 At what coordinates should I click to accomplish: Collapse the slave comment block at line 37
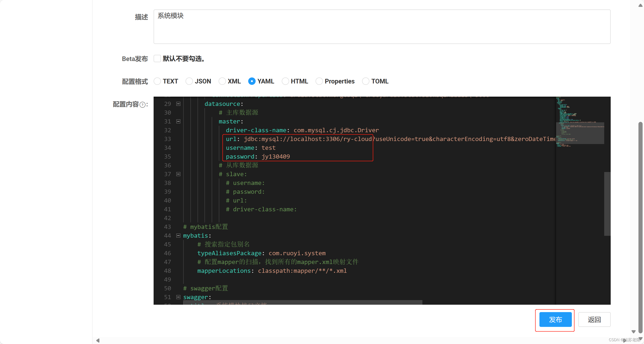tap(178, 174)
